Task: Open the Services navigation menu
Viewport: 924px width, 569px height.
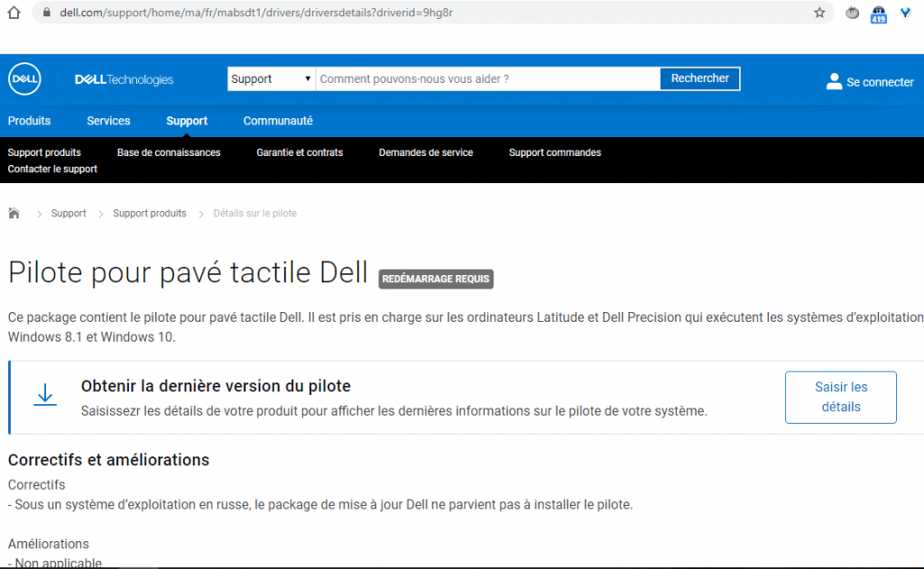Action: coord(108,121)
